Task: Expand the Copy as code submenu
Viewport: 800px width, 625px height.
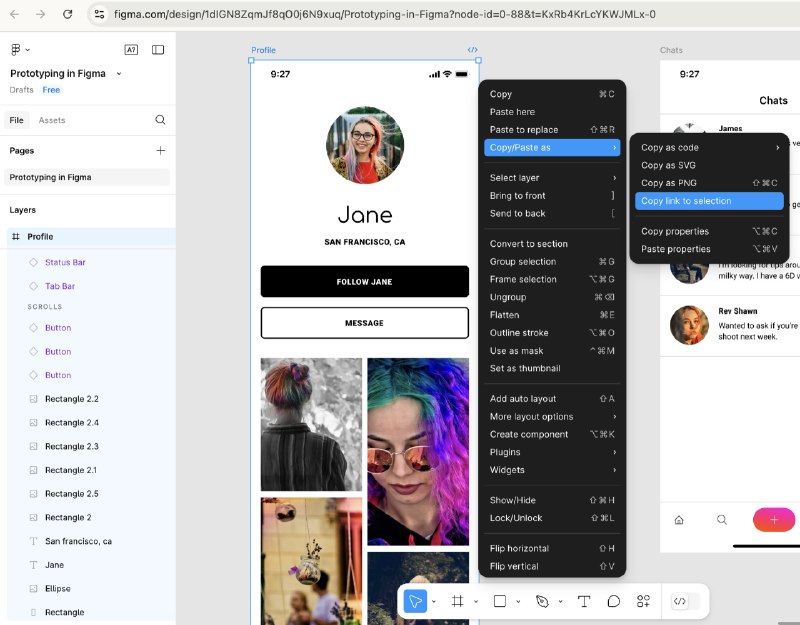Action: tap(709, 147)
